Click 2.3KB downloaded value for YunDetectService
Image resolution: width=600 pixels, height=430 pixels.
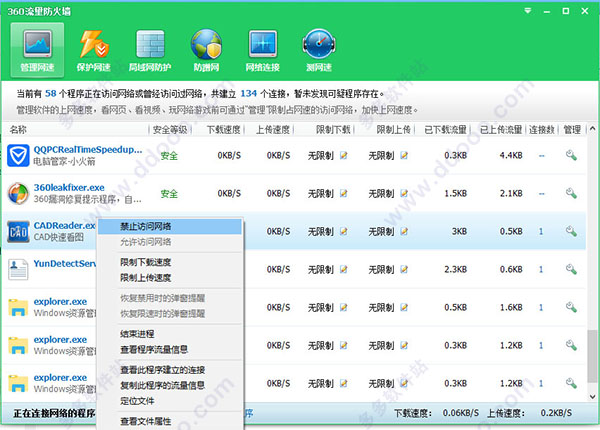coord(455,269)
